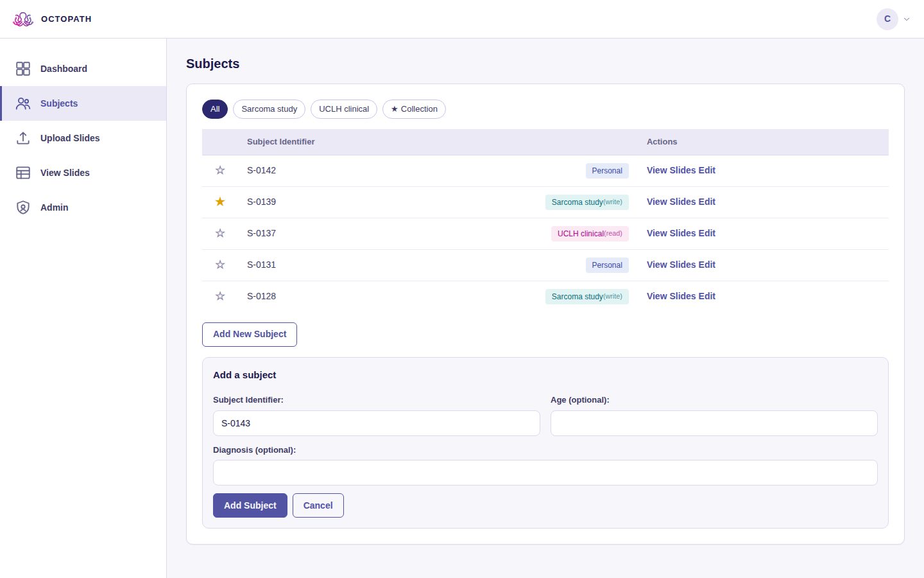Star subject S-0128

(x=220, y=296)
